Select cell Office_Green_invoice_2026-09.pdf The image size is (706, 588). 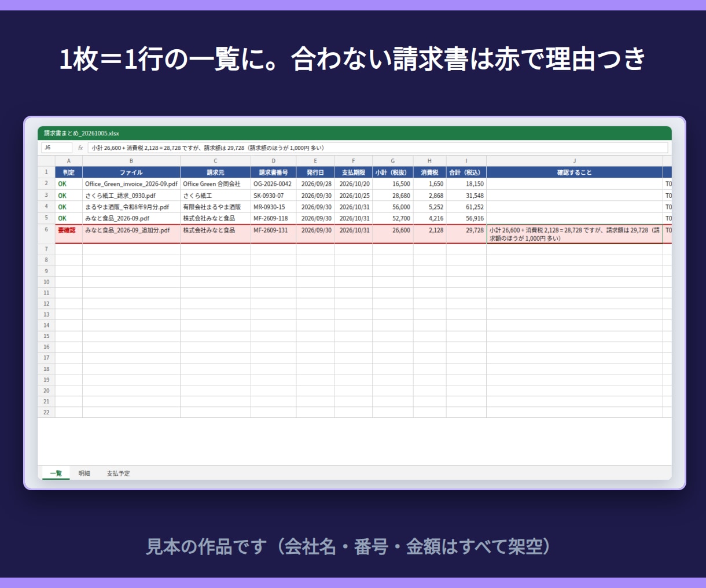click(x=131, y=184)
